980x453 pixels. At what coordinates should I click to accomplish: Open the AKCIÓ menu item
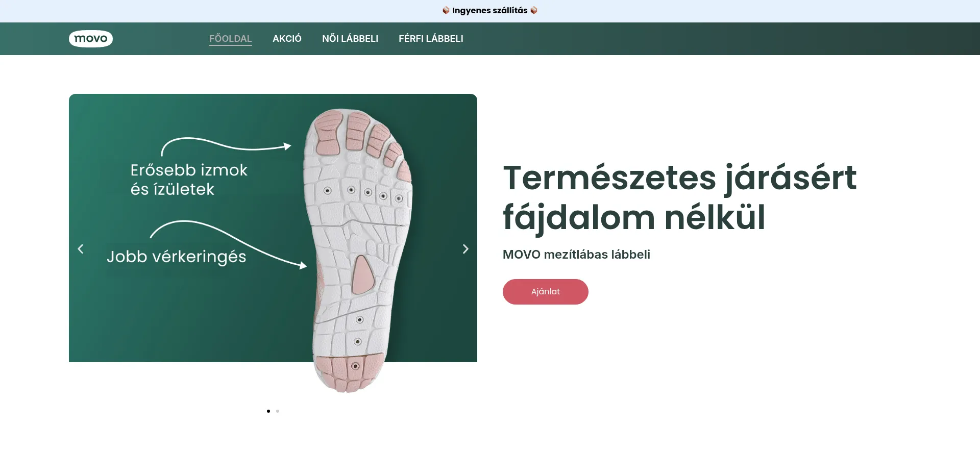[287, 39]
